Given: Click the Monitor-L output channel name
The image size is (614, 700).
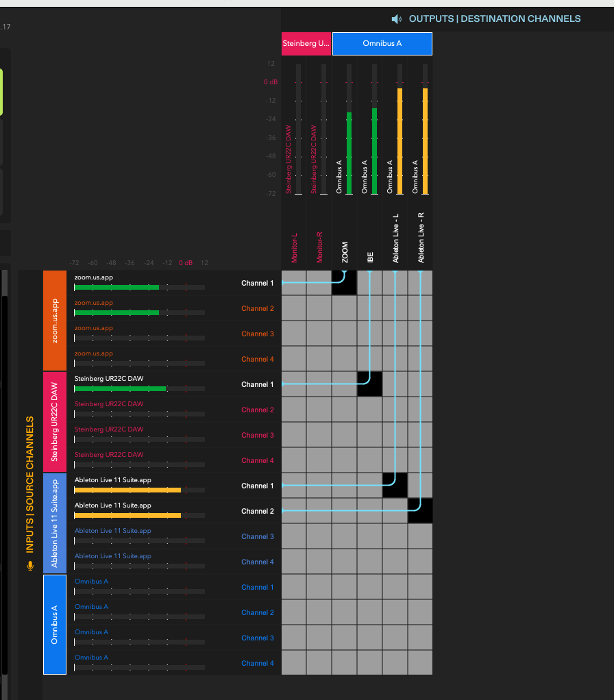Looking at the screenshot, I should (294, 248).
